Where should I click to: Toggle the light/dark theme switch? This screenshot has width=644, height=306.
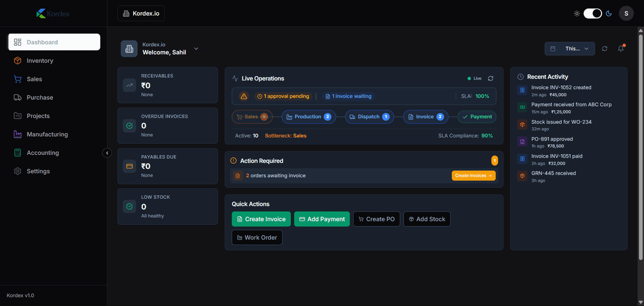tap(593, 13)
